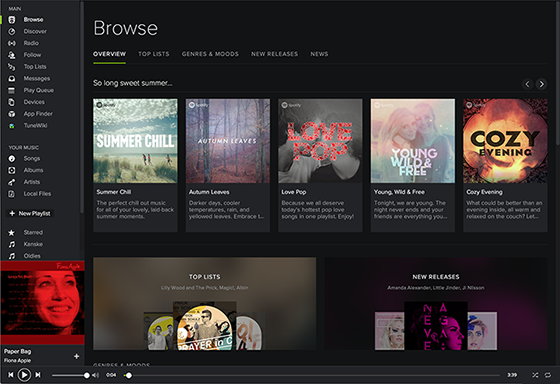Click the Fiona Apple album artwork
This screenshot has width=560, height=384.
(42, 303)
